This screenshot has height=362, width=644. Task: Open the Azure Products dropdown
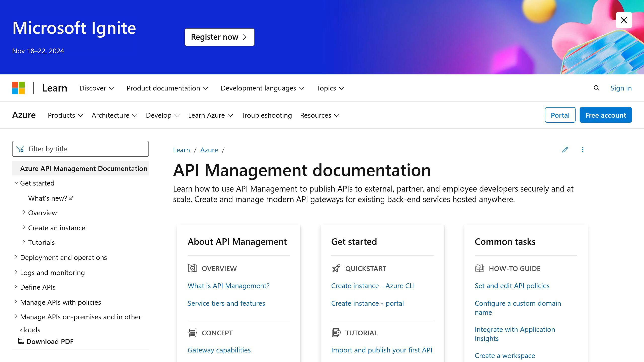[x=65, y=115]
